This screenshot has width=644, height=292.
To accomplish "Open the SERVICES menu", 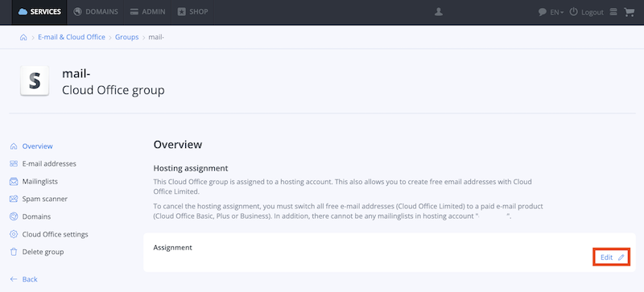I will (x=39, y=12).
